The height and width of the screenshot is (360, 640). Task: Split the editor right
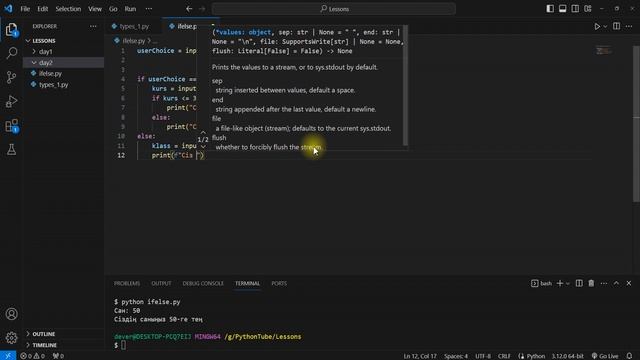[x=616, y=26]
